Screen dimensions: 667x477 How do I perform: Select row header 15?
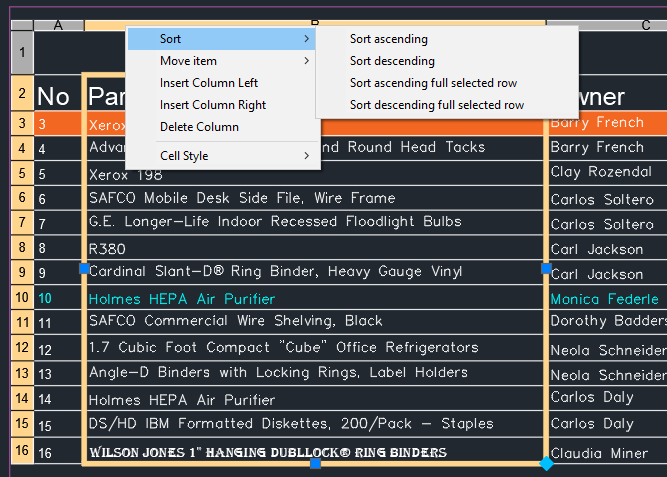(x=22, y=423)
